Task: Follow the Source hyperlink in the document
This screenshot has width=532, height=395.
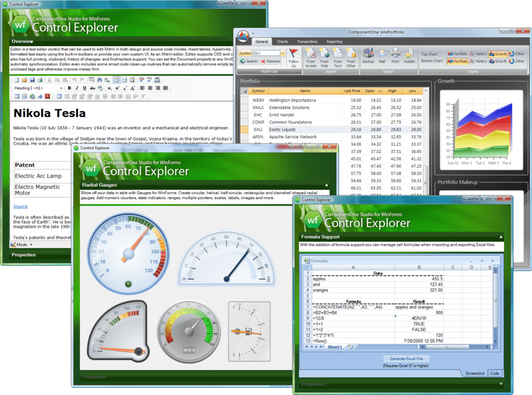Action: tap(21, 206)
